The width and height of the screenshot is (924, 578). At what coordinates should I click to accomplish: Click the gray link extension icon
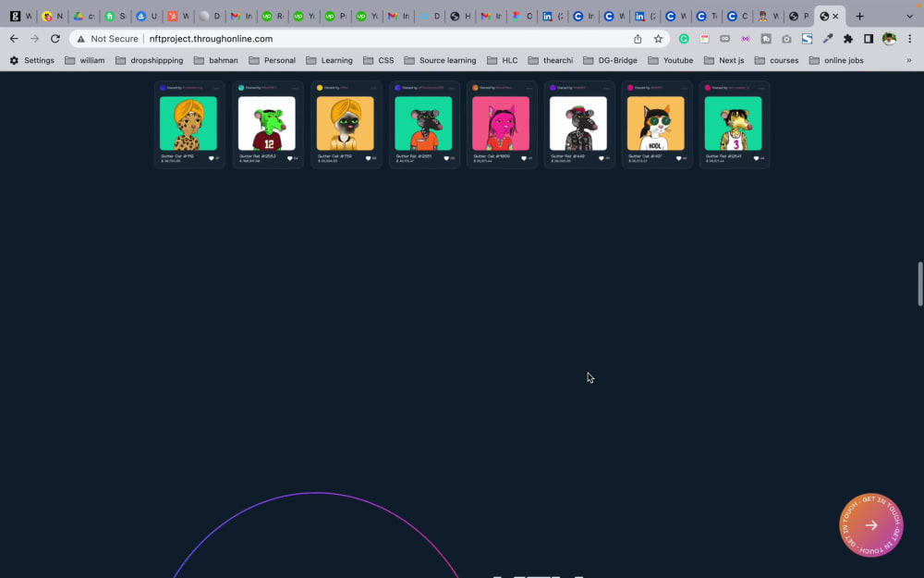[x=724, y=39]
